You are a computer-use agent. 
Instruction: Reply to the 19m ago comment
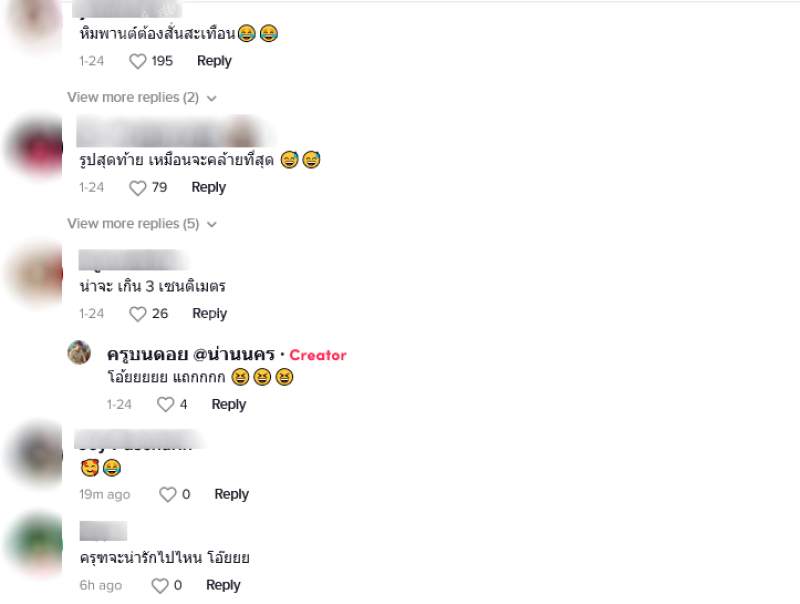pyautogui.click(x=232, y=494)
